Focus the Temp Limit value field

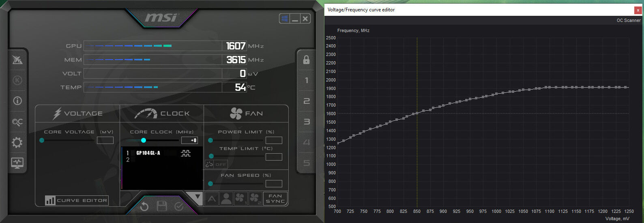(x=274, y=157)
